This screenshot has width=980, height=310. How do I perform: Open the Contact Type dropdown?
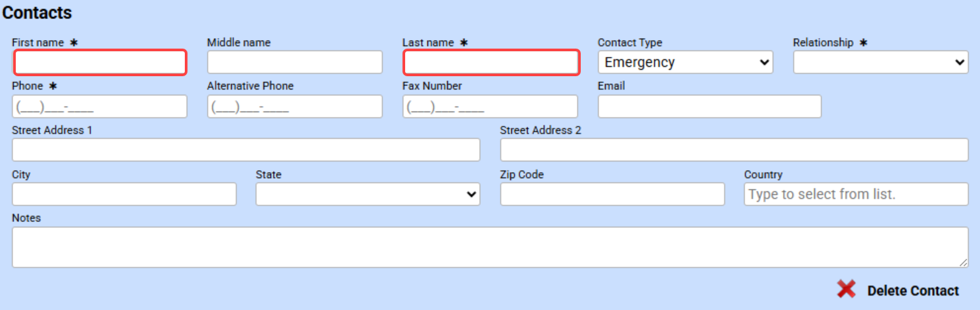coord(685,62)
